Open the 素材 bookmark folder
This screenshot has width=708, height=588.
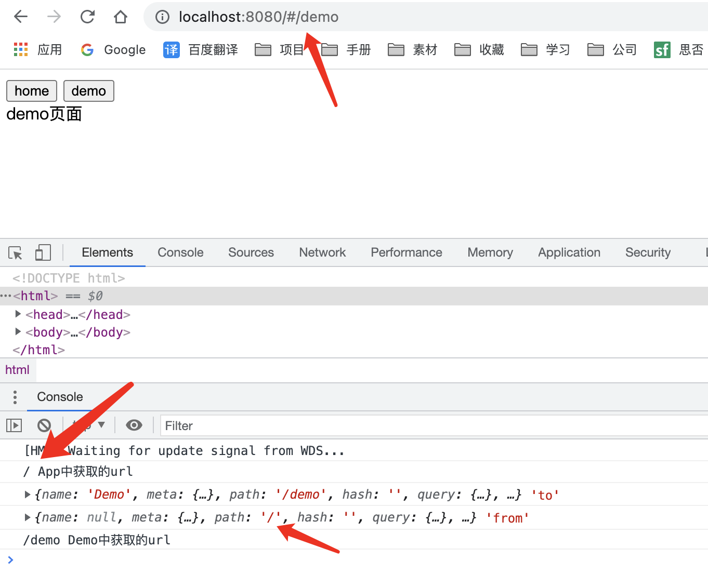point(412,50)
